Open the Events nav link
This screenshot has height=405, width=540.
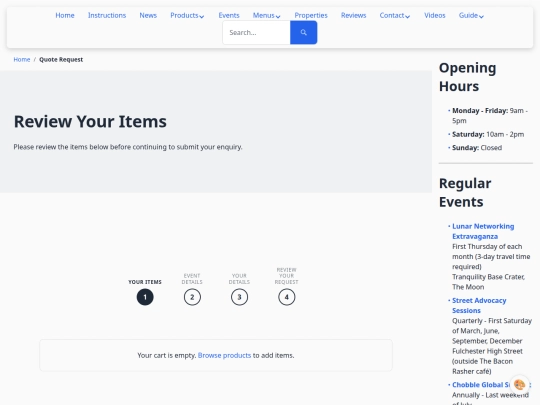click(x=229, y=15)
